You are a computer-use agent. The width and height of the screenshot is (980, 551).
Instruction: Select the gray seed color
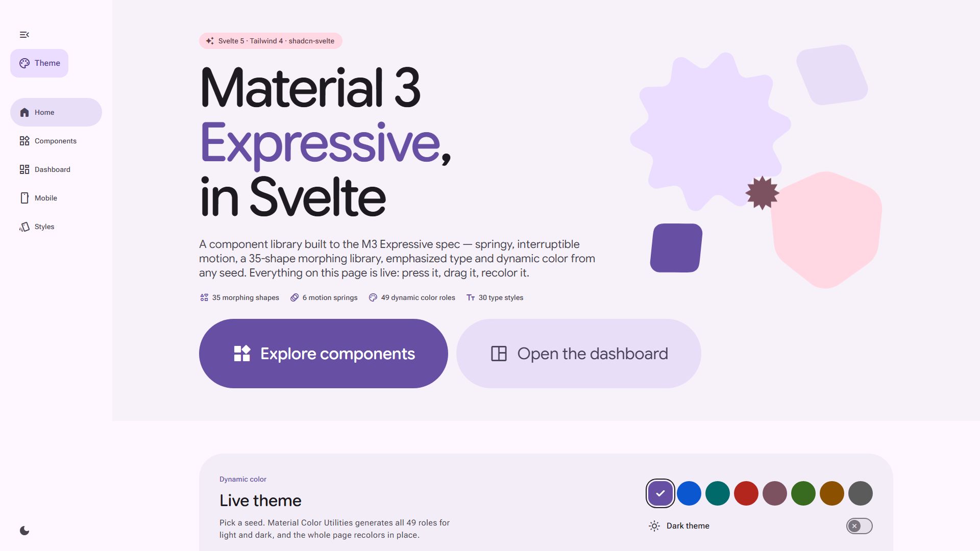pyautogui.click(x=861, y=493)
